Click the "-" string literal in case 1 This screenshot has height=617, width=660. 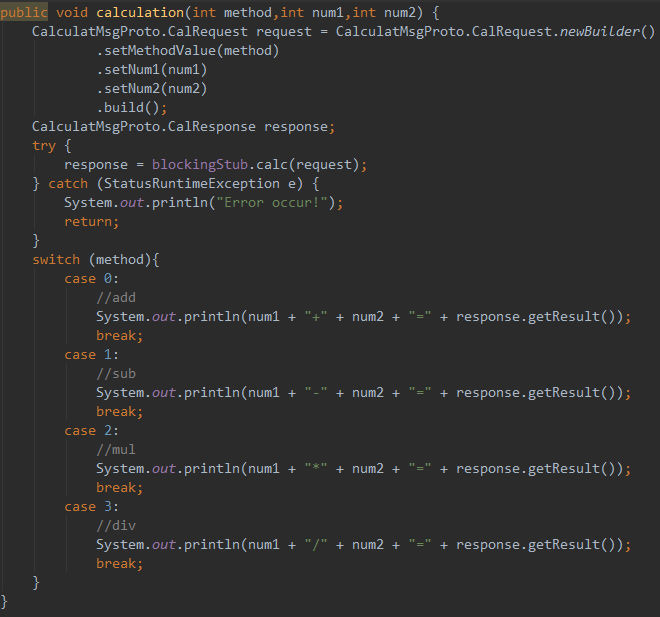pos(316,393)
